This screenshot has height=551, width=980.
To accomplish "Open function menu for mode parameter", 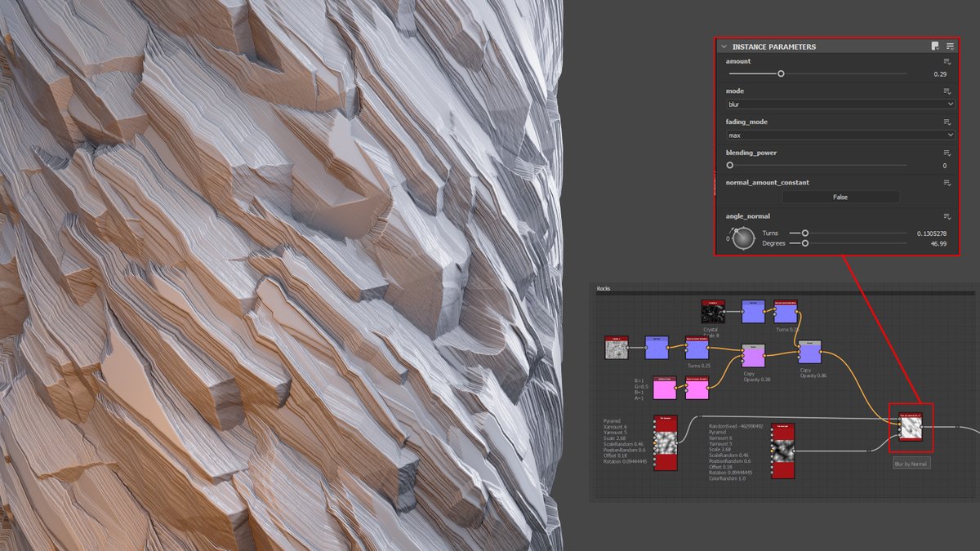I will [x=947, y=91].
